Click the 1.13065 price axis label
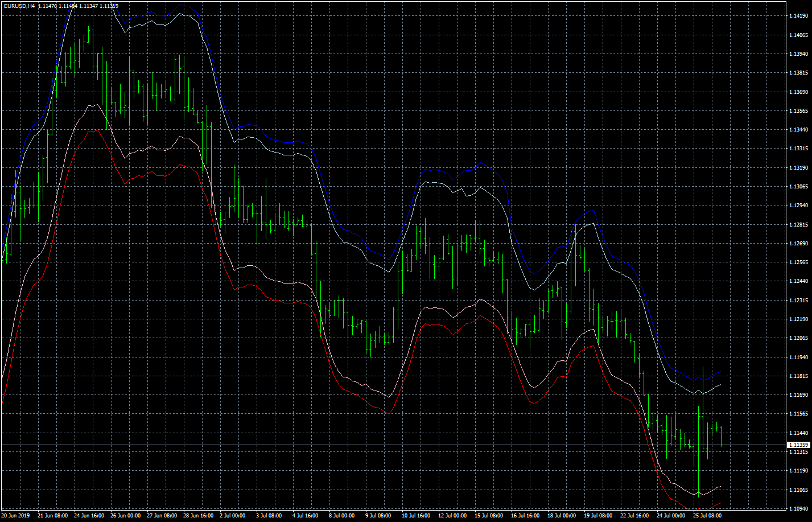812x522 pixels. point(798,187)
